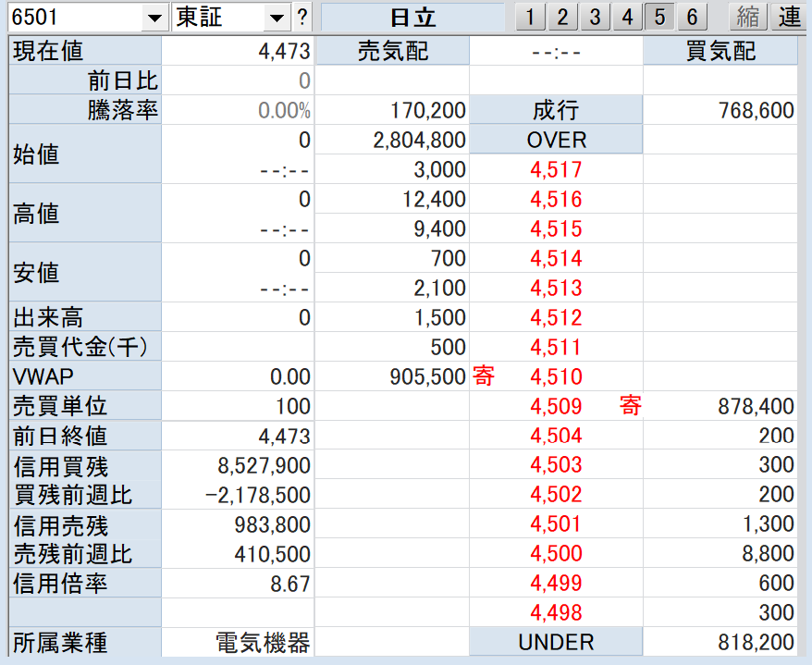Image resolution: width=812 pixels, height=665 pixels.
Task: Open the stock code 6501 dropdown arrow
Action: 154,18
